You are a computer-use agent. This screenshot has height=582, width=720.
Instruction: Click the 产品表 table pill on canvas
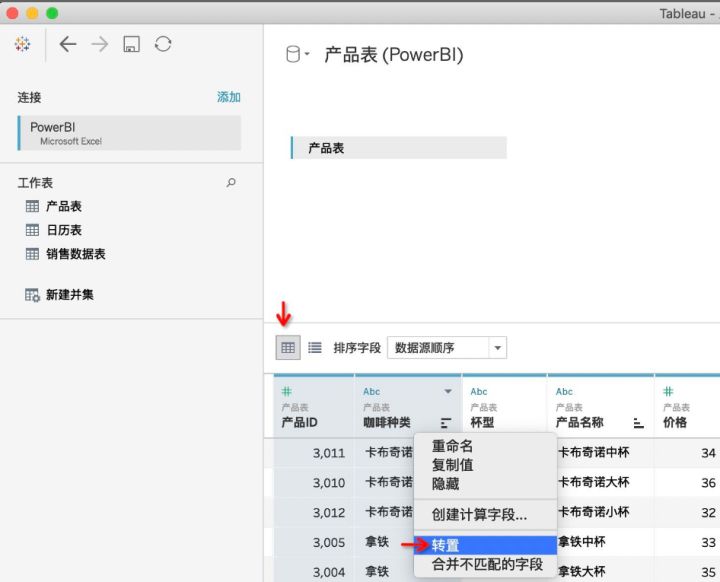click(399, 148)
